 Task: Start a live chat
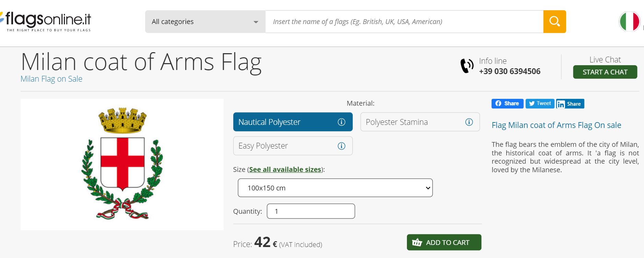(x=605, y=72)
